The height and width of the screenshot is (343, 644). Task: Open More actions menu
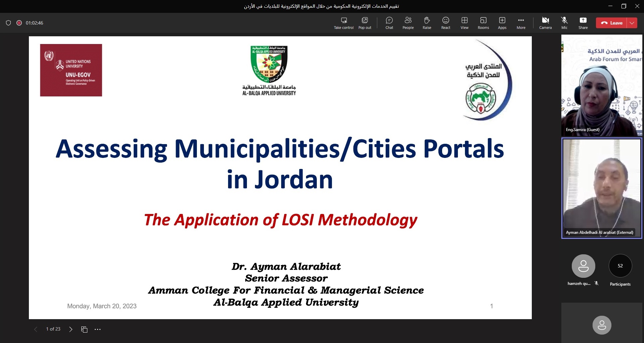[521, 23]
